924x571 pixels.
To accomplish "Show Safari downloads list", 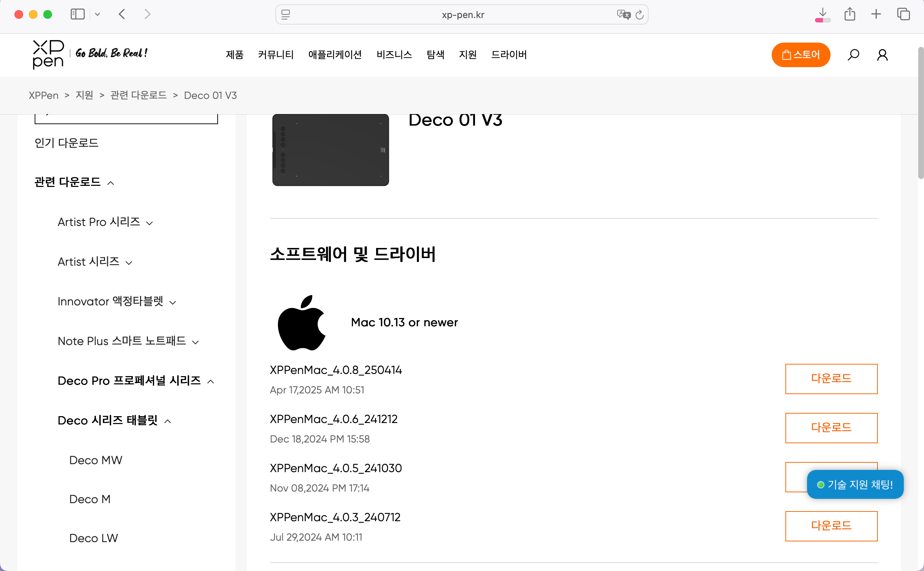I will tap(822, 14).
